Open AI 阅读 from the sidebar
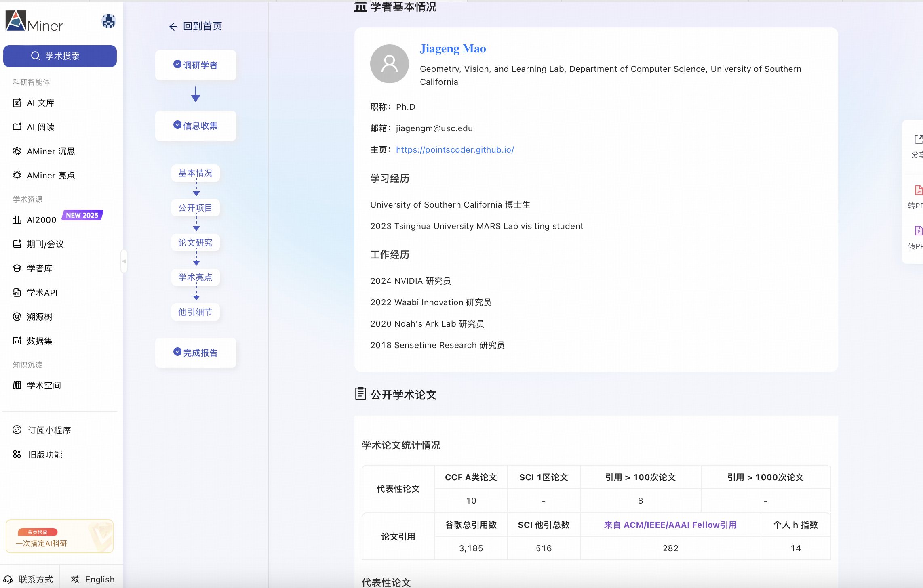Viewport: 923px width, 588px height. click(41, 127)
